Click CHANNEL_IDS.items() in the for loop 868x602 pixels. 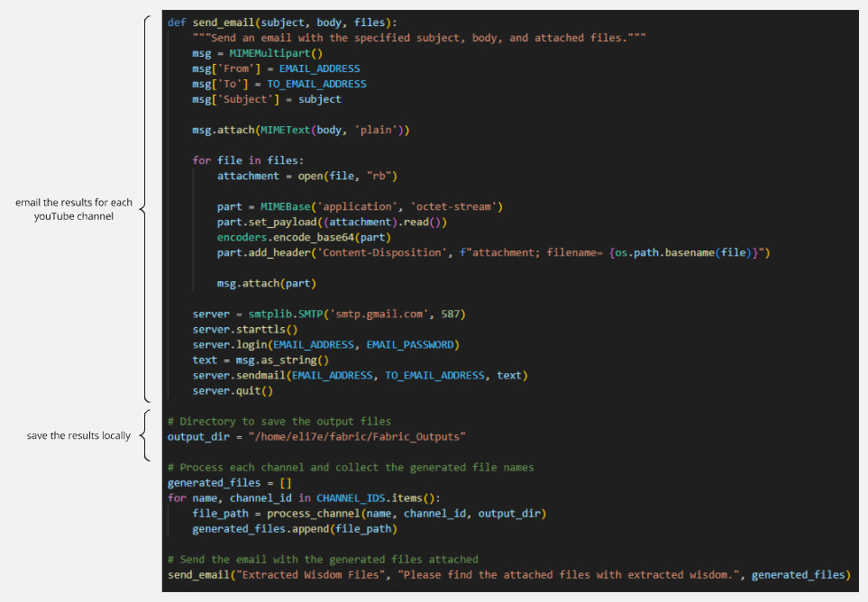coord(375,498)
